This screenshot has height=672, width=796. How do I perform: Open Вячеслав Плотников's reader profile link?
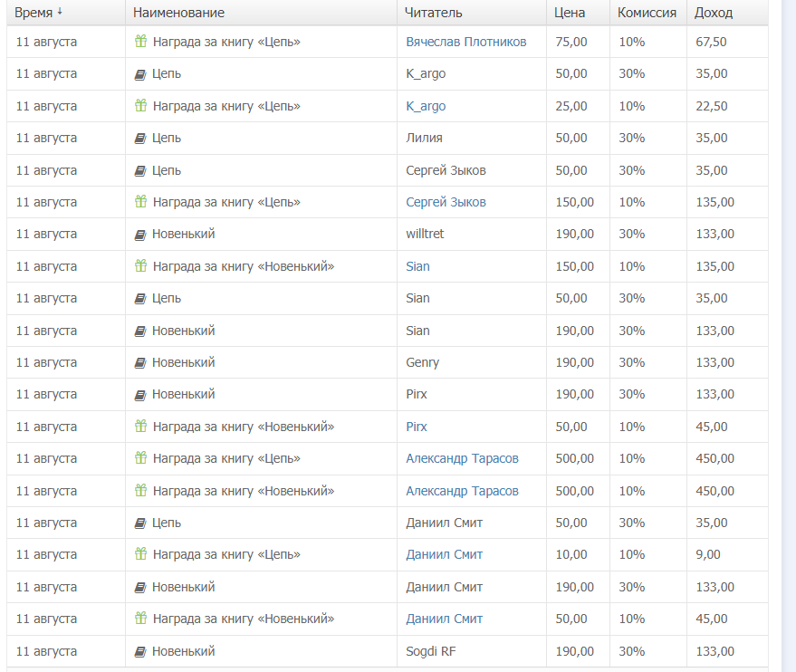465,42
